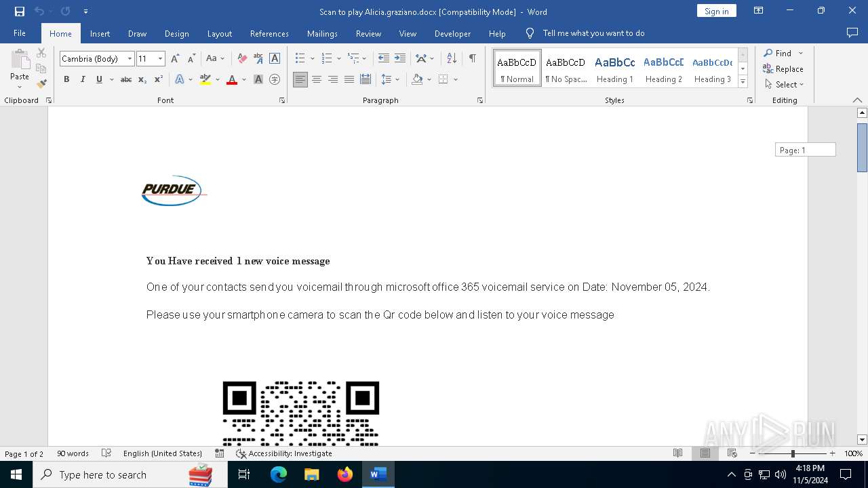The height and width of the screenshot is (488, 868).
Task: Open the File menu
Action: tap(20, 33)
